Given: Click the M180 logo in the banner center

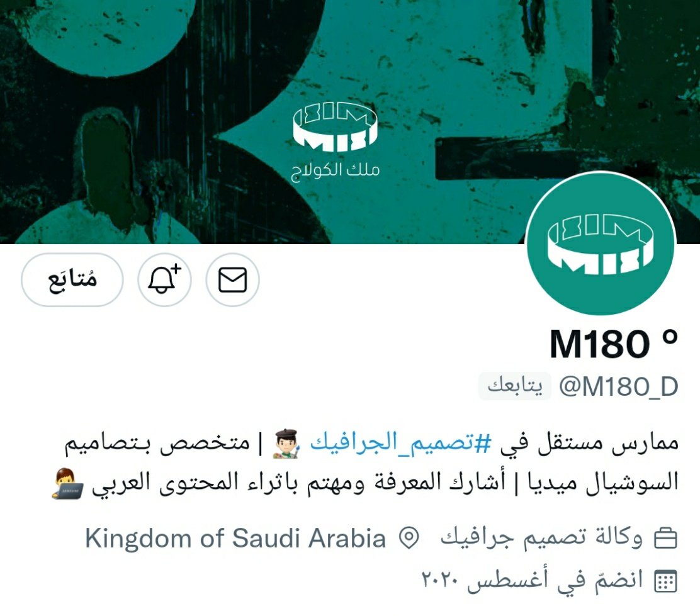Looking at the screenshot, I should pos(335,126).
